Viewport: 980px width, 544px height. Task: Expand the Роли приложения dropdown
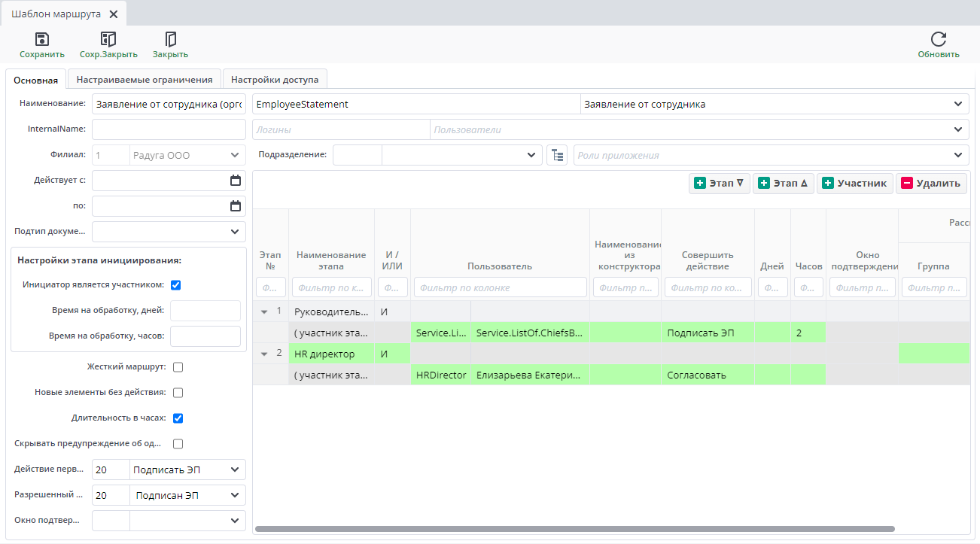tap(957, 155)
